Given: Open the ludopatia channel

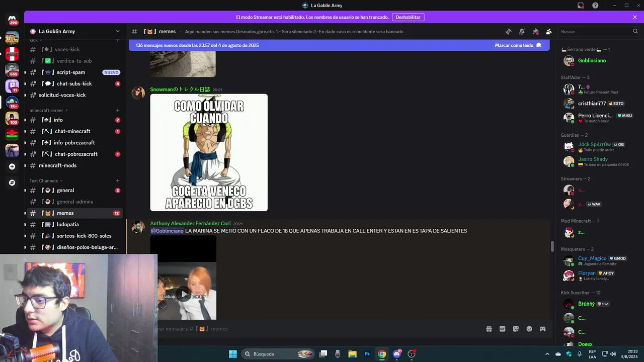Looking at the screenshot, I should [74, 224].
